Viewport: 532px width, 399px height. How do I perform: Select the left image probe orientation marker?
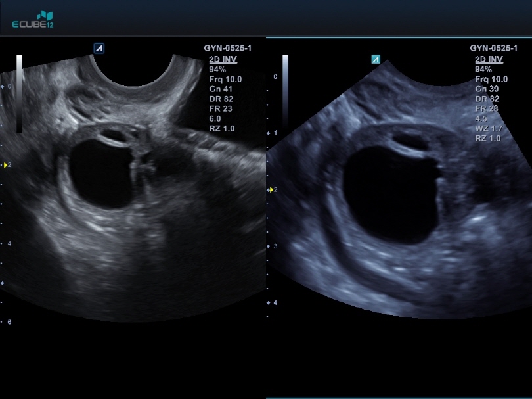pyautogui.click(x=99, y=48)
